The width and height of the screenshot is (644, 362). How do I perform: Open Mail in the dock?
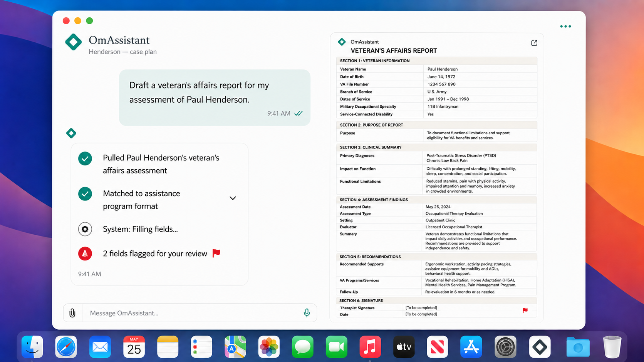pyautogui.click(x=100, y=347)
